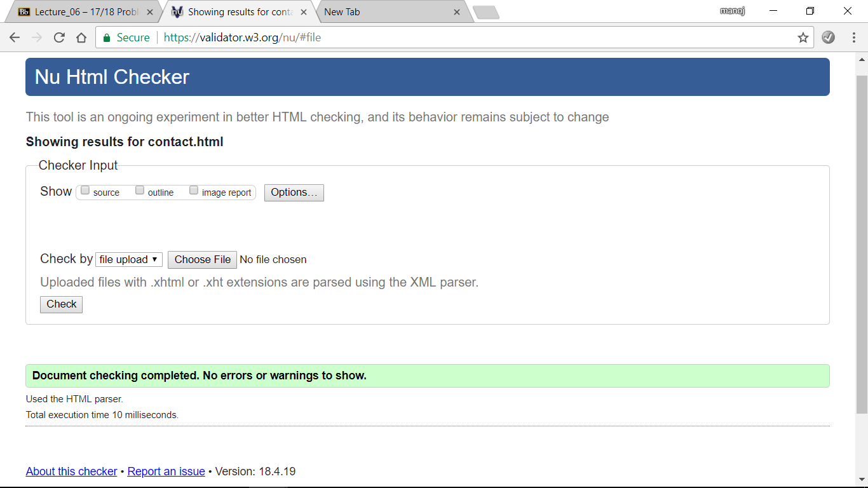Click the Choose File button
The height and width of the screenshot is (488, 868).
pyautogui.click(x=203, y=259)
